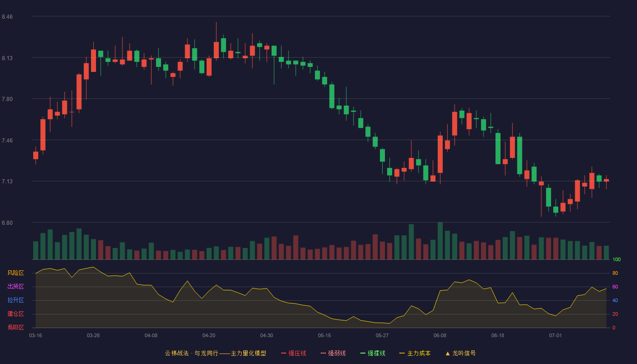
Task: Click the 100 indicator scale label
Action: (617, 260)
